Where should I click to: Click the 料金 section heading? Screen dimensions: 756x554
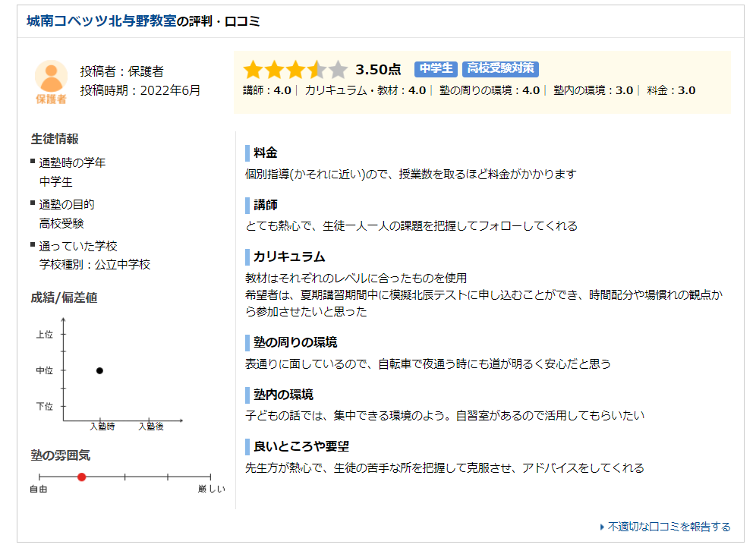pyautogui.click(x=266, y=153)
